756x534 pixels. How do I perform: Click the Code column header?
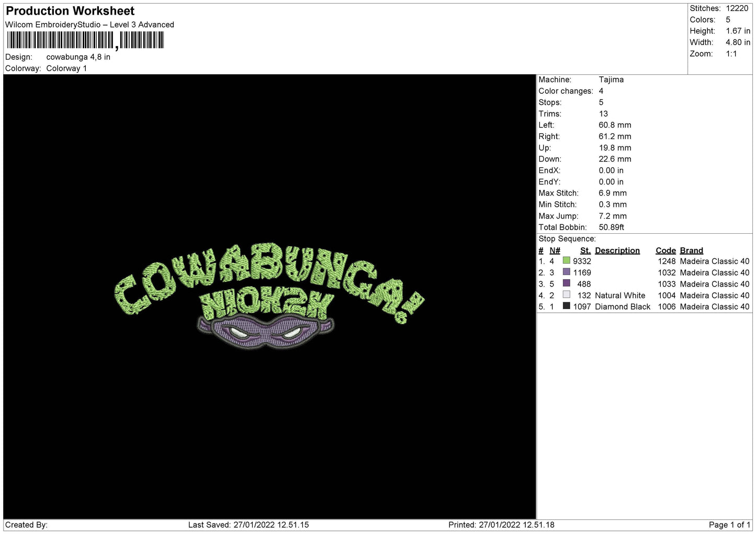coord(665,251)
